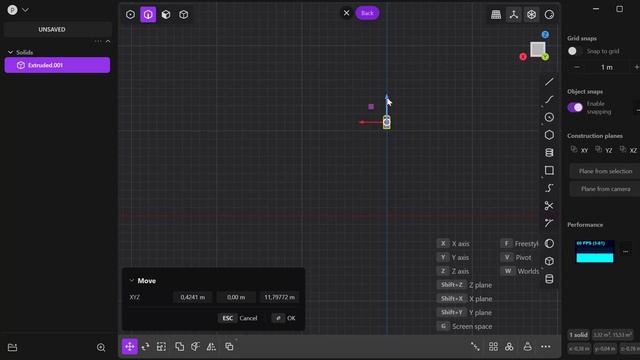Image resolution: width=640 pixels, height=360 pixels.
Task: Click the Z axis on view gizmo
Action: click(x=545, y=35)
